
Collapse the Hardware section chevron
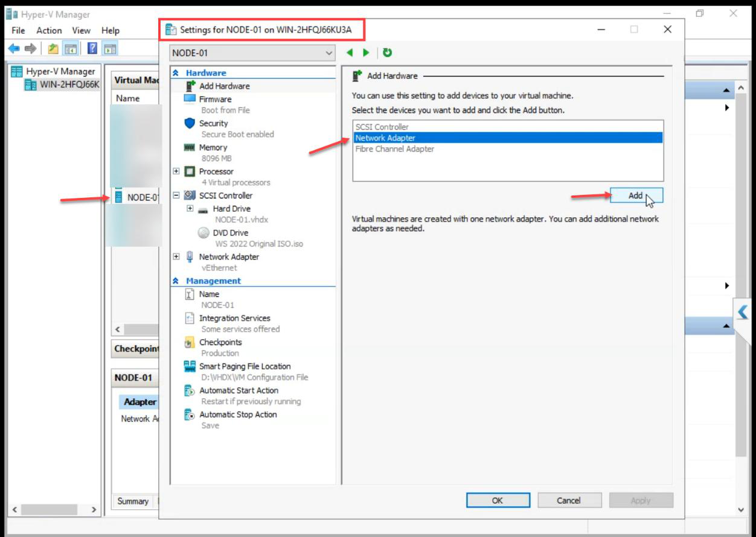pyautogui.click(x=176, y=73)
